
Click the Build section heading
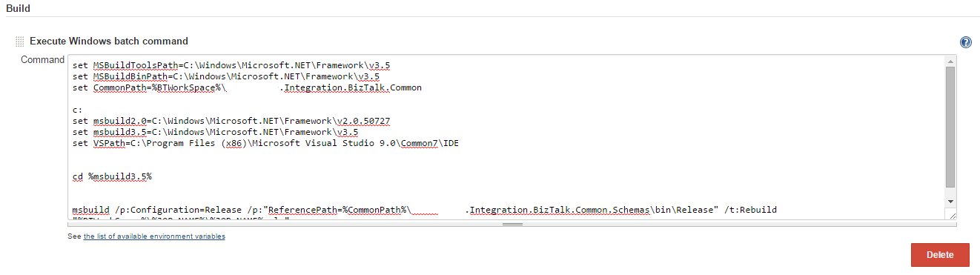18,7
